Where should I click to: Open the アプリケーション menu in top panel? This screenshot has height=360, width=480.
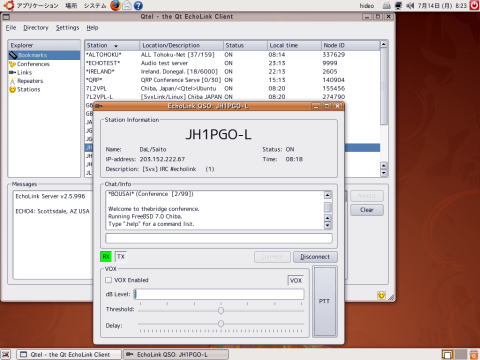click(x=37, y=6)
